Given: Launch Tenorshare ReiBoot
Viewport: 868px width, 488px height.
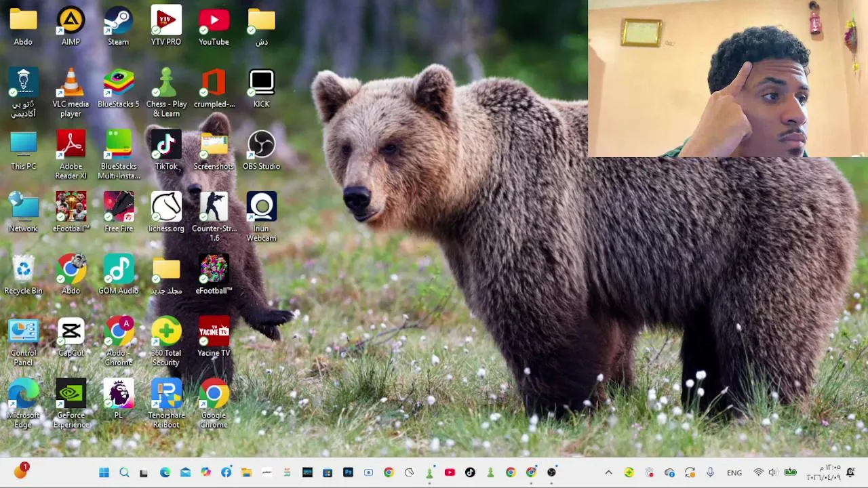Looking at the screenshot, I should tap(166, 405).
